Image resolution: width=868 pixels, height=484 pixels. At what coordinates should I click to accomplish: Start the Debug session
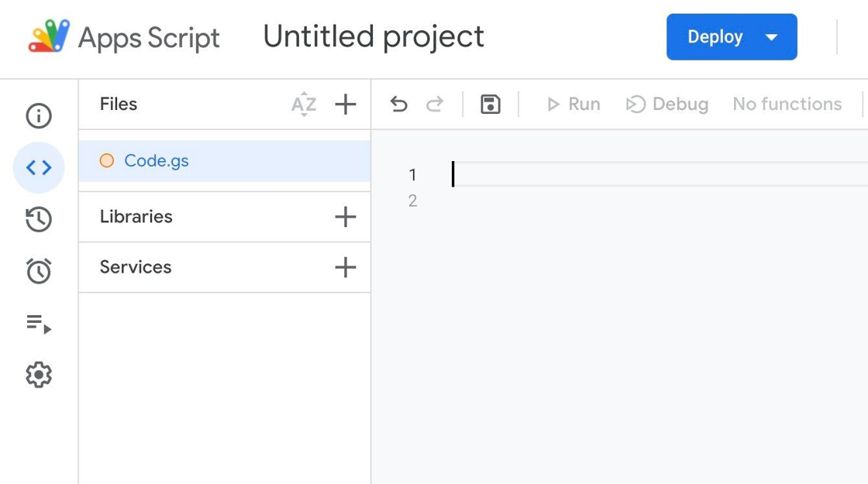(x=667, y=105)
